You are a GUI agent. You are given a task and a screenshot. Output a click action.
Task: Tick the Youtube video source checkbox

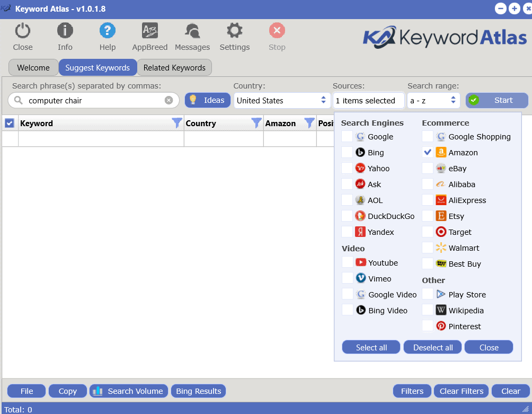click(348, 263)
